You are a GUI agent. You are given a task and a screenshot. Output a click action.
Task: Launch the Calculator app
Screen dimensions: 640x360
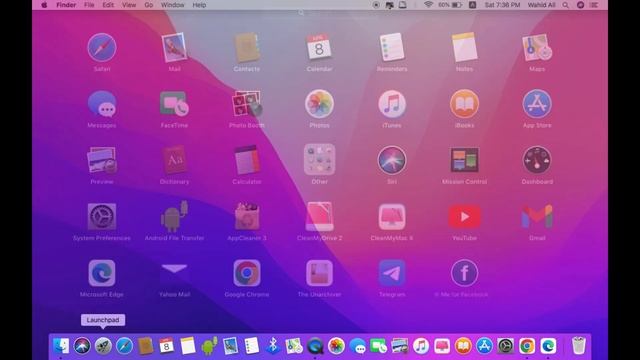(x=247, y=160)
